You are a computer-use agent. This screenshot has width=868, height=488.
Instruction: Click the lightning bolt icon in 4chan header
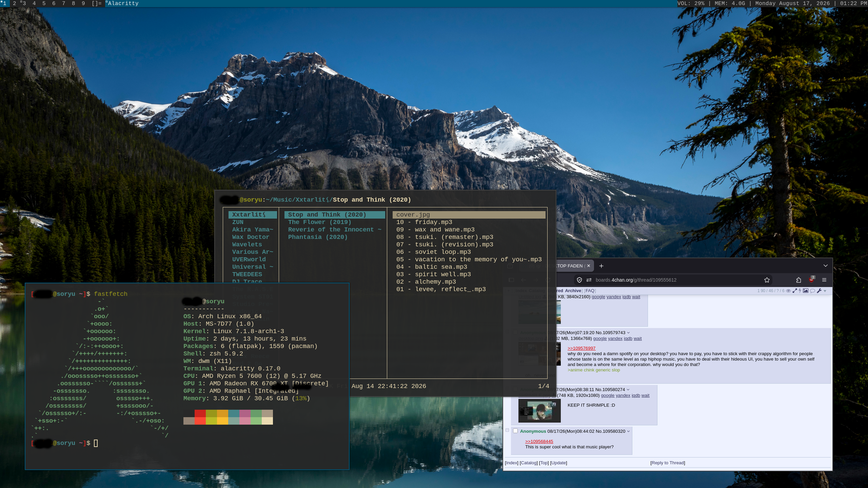(x=800, y=291)
